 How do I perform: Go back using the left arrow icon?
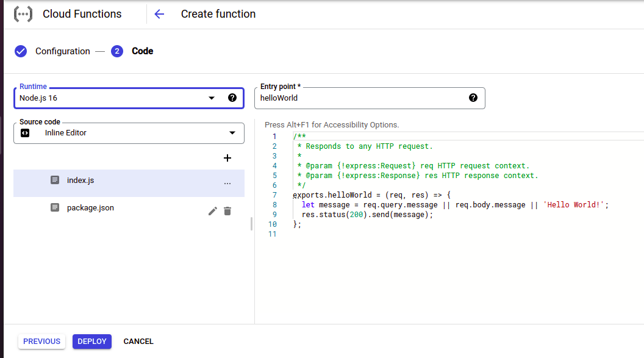(159, 14)
